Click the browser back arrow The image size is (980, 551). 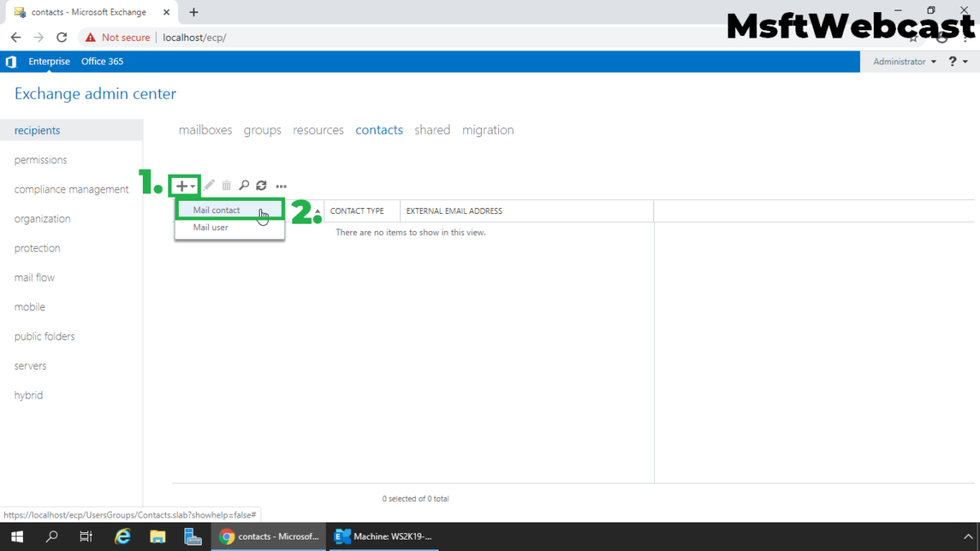click(x=15, y=37)
